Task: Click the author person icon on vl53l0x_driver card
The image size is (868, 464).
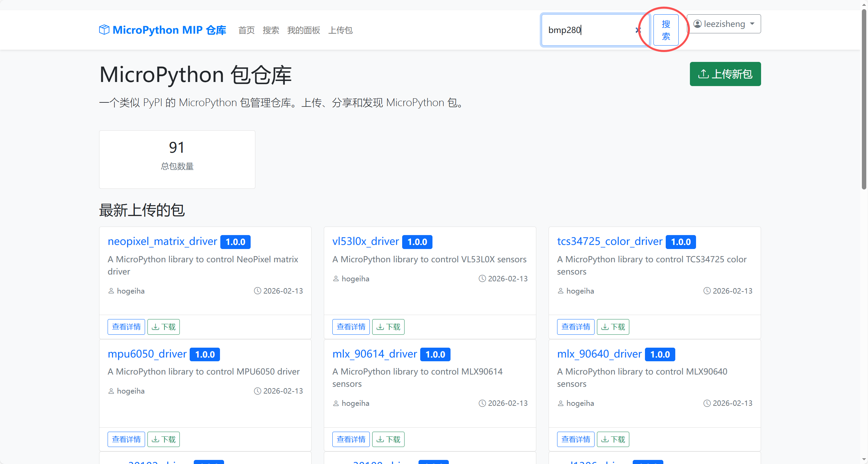Action: [336, 279]
